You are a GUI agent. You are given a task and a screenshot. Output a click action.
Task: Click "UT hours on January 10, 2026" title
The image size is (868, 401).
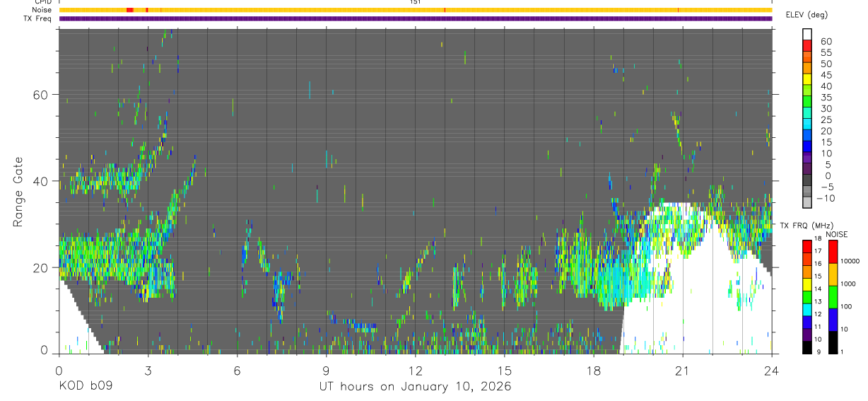(x=415, y=387)
